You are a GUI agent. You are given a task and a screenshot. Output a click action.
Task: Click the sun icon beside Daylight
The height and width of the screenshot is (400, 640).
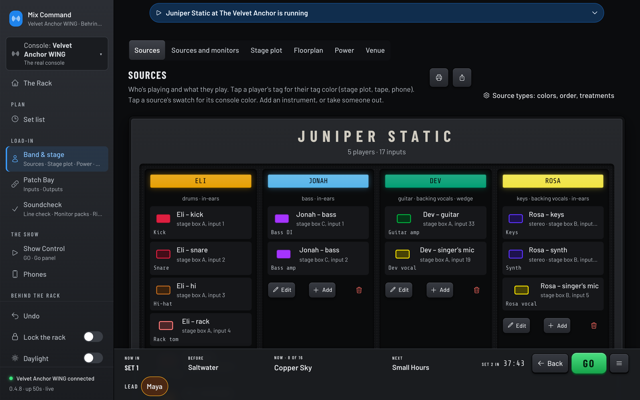[15, 358]
